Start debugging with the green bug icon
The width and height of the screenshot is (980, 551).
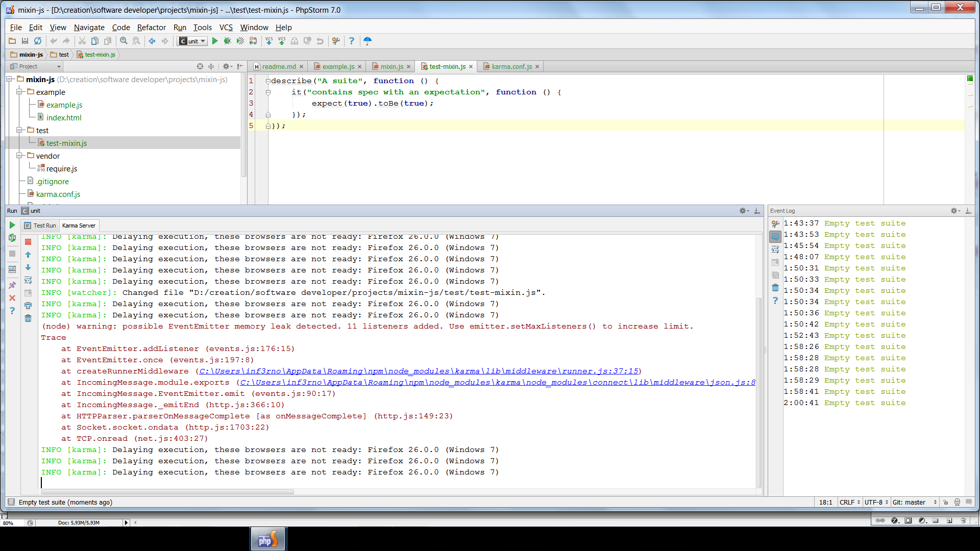click(x=228, y=41)
